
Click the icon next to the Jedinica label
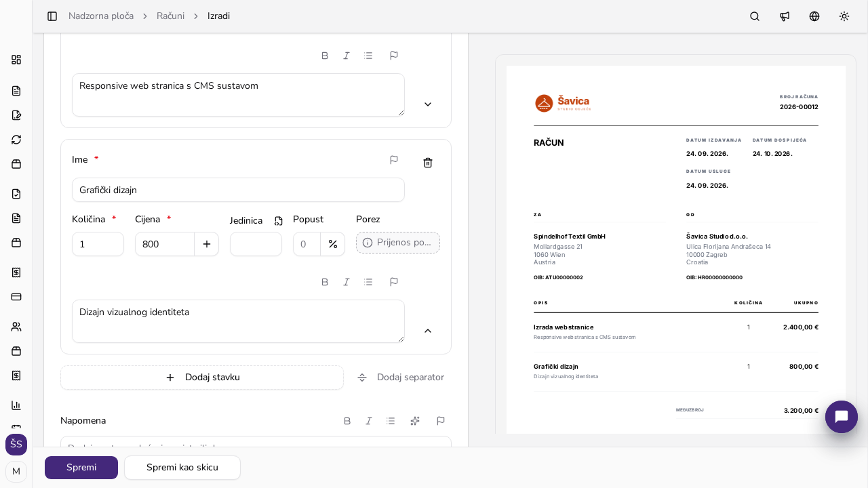279,221
